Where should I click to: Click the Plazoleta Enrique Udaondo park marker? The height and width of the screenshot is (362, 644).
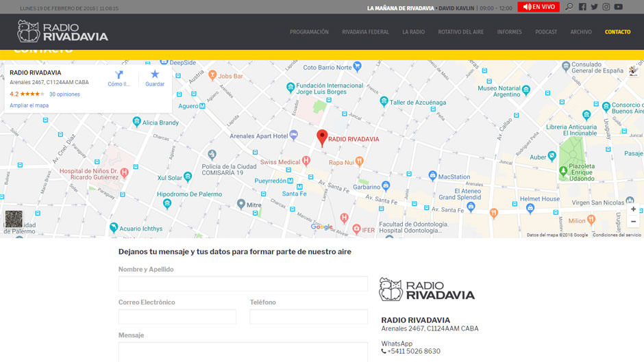pos(563,170)
